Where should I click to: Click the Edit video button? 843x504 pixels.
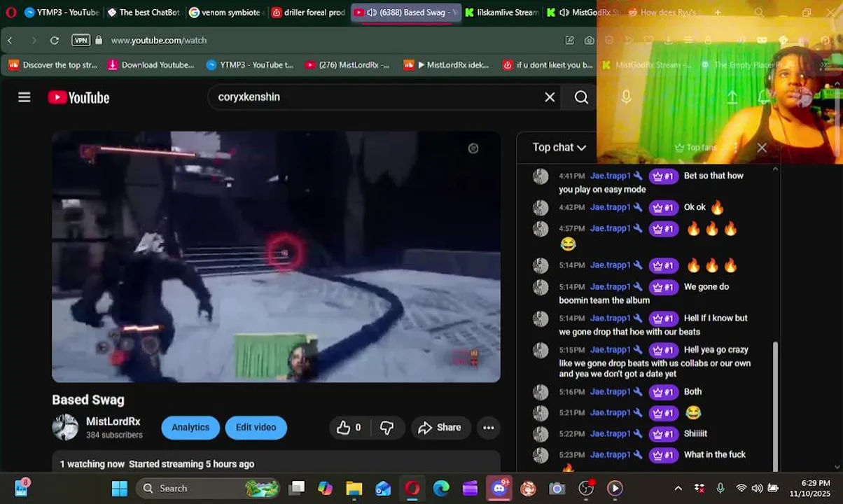[256, 428]
